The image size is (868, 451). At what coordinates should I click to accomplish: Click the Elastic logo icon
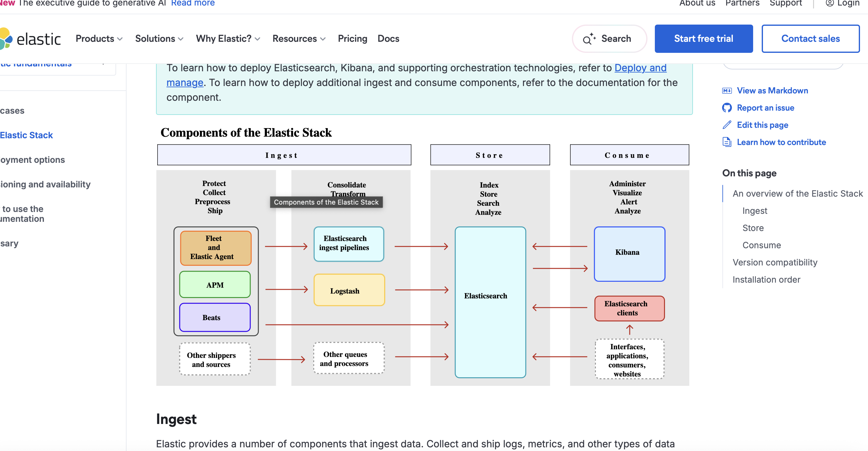click(x=6, y=39)
